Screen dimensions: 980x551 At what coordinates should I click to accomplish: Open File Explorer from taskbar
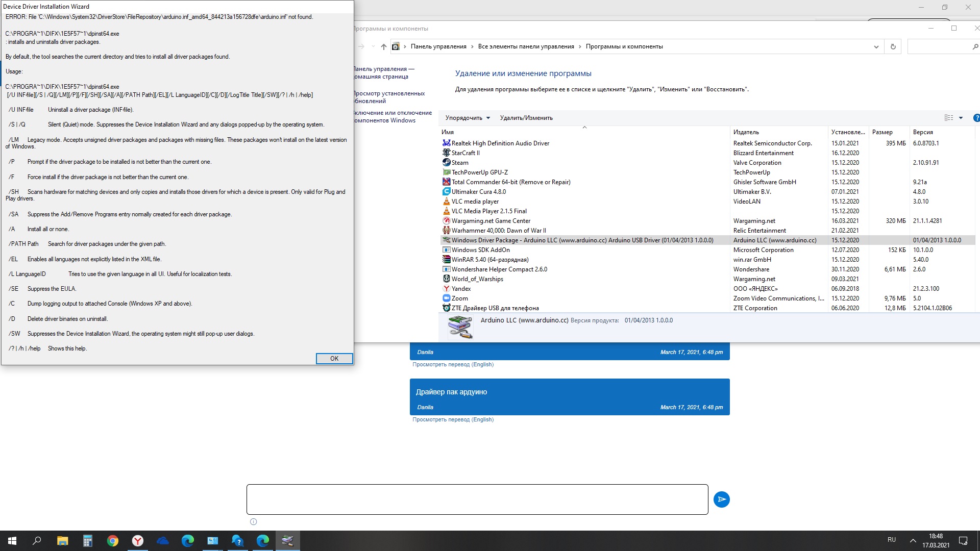pyautogui.click(x=62, y=541)
